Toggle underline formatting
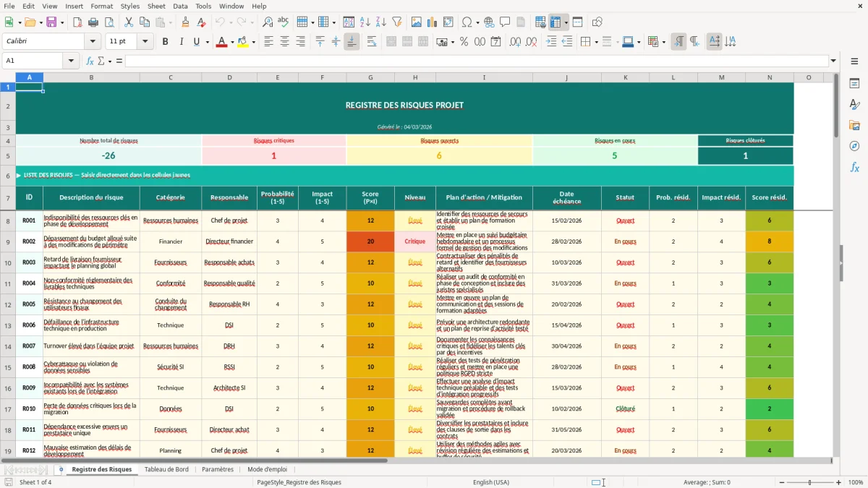The image size is (868, 488). coord(196,42)
